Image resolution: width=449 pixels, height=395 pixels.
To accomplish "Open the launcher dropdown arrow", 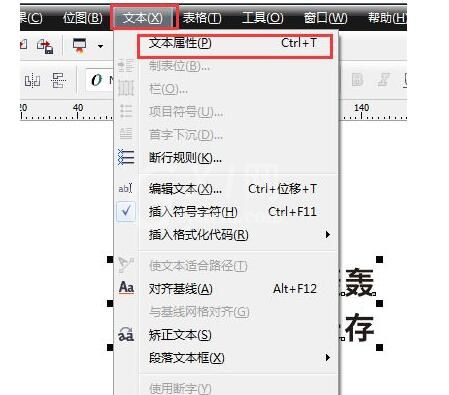I will click(100, 46).
